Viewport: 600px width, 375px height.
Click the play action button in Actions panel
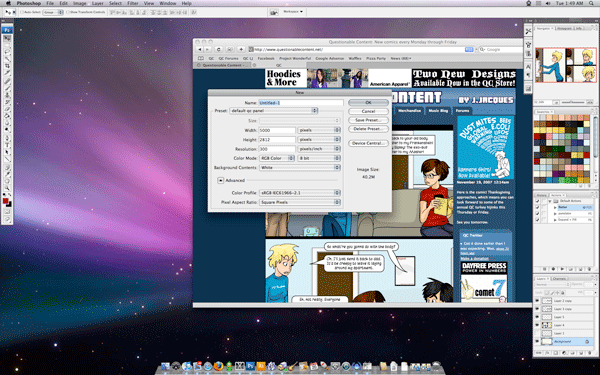click(562, 269)
